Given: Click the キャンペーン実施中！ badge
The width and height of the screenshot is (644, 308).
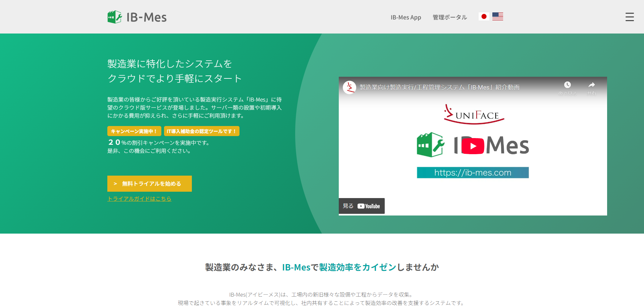Looking at the screenshot, I should coord(134,131).
